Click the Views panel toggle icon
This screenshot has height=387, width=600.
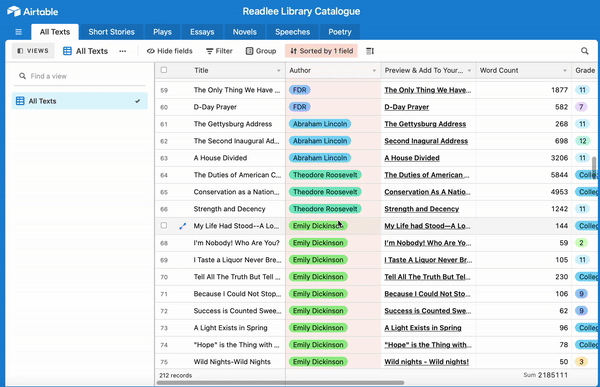[x=20, y=51]
